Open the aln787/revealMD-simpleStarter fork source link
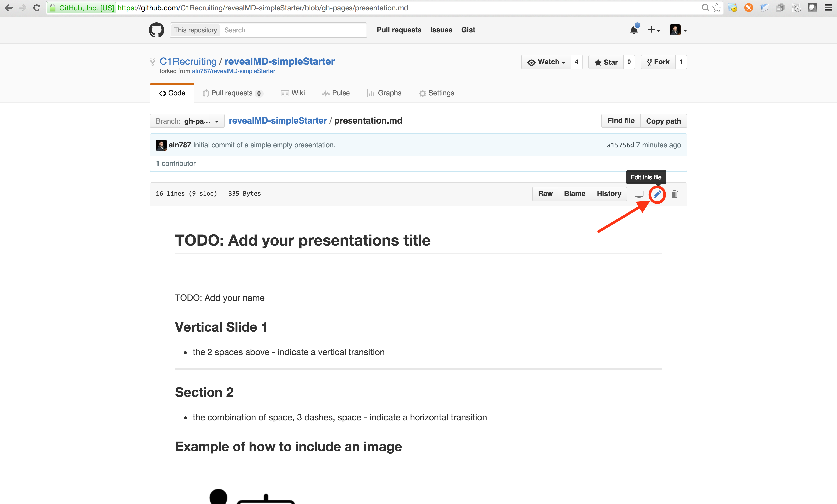This screenshot has height=504, width=837. (x=233, y=71)
